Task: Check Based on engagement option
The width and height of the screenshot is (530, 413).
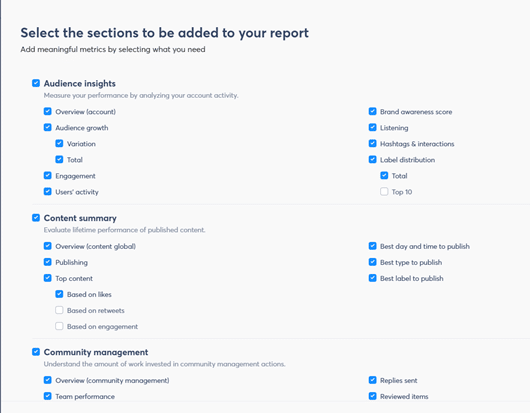Action: (x=59, y=326)
